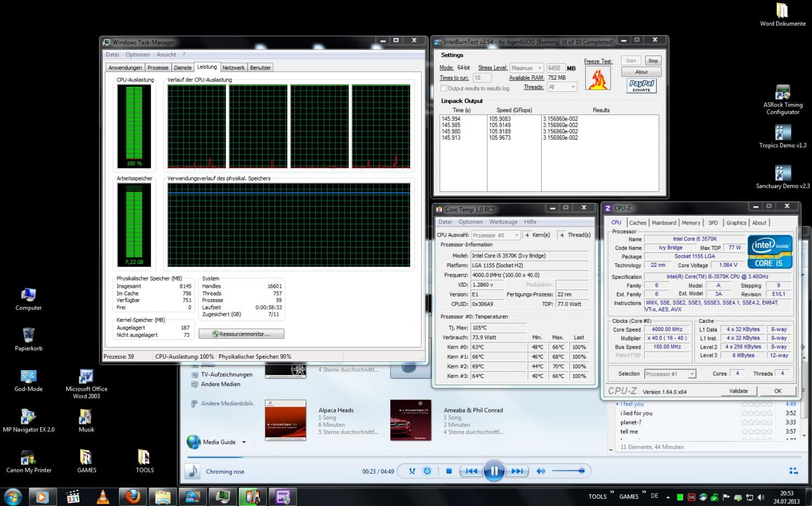
Task: Switch to IntelBurnTest taskbar button
Action: [x=193, y=497]
